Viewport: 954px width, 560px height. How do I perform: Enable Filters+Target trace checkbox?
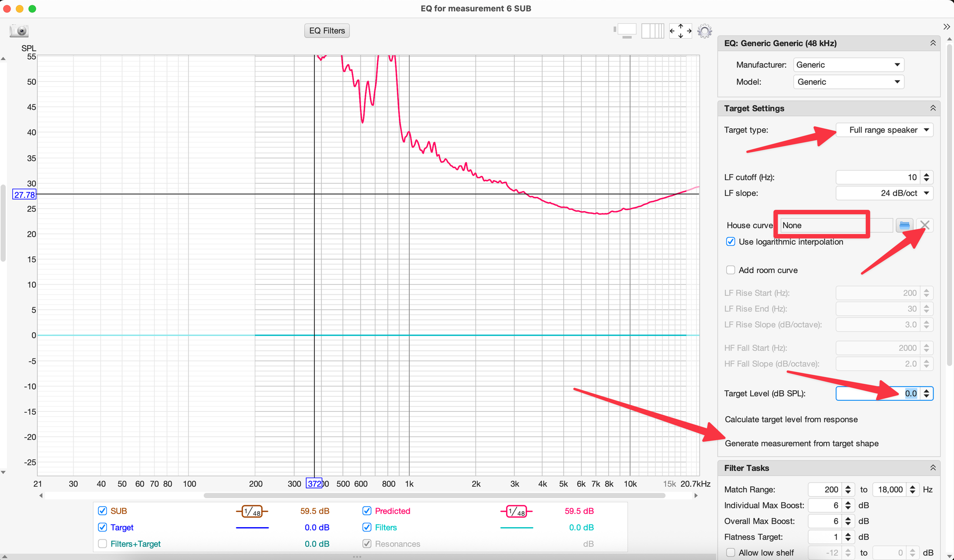pyautogui.click(x=102, y=544)
